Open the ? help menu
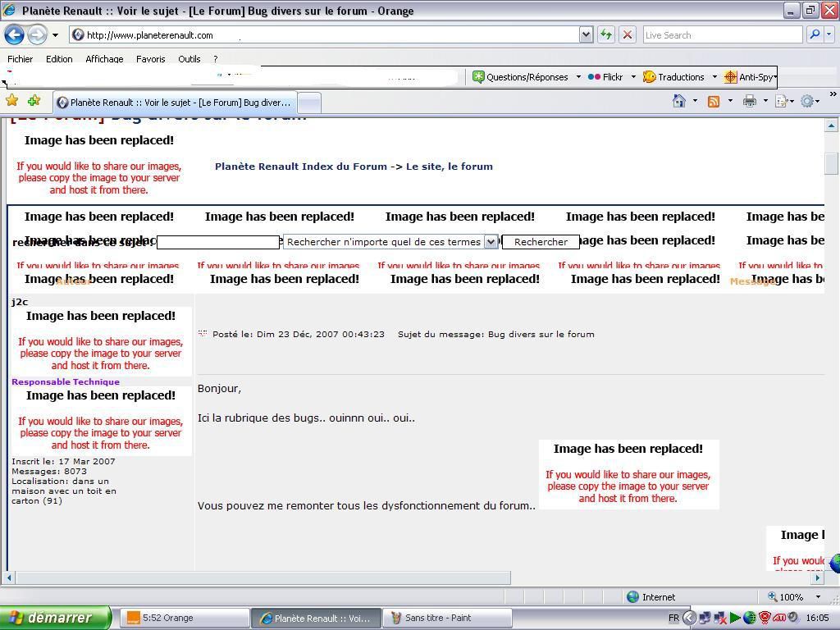 click(x=216, y=59)
